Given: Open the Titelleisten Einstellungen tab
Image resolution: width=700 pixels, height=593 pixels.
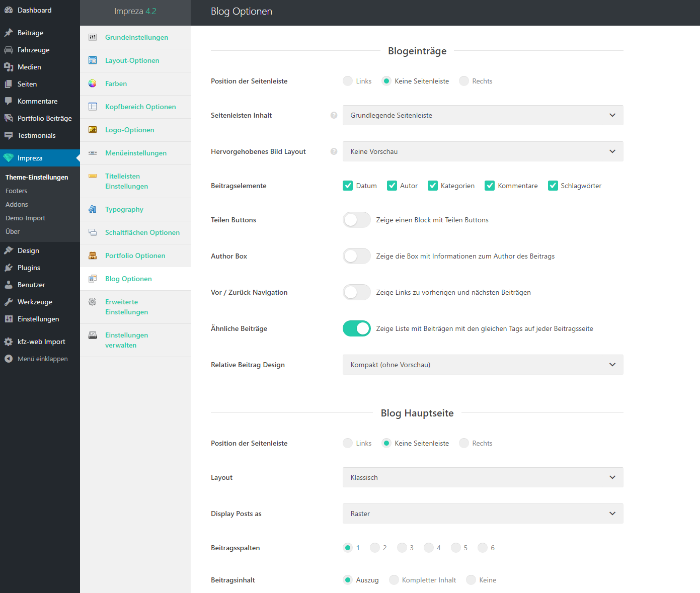Looking at the screenshot, I should point(135,181).
